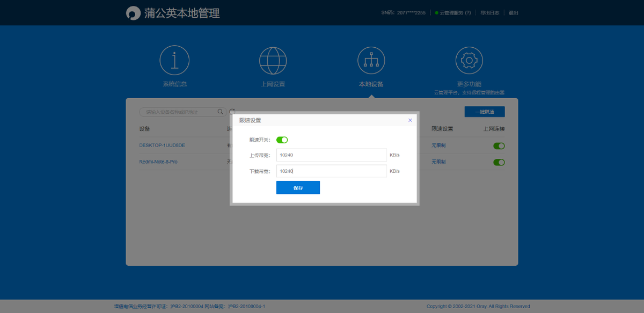Close the 限速设置 dialog

click(410, 120)
